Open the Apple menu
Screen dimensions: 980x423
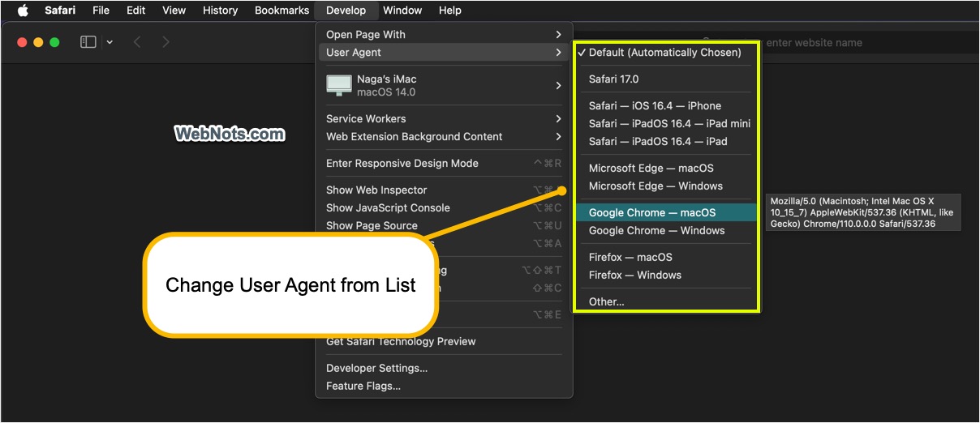pyautogui.click(x=23, y=11)
